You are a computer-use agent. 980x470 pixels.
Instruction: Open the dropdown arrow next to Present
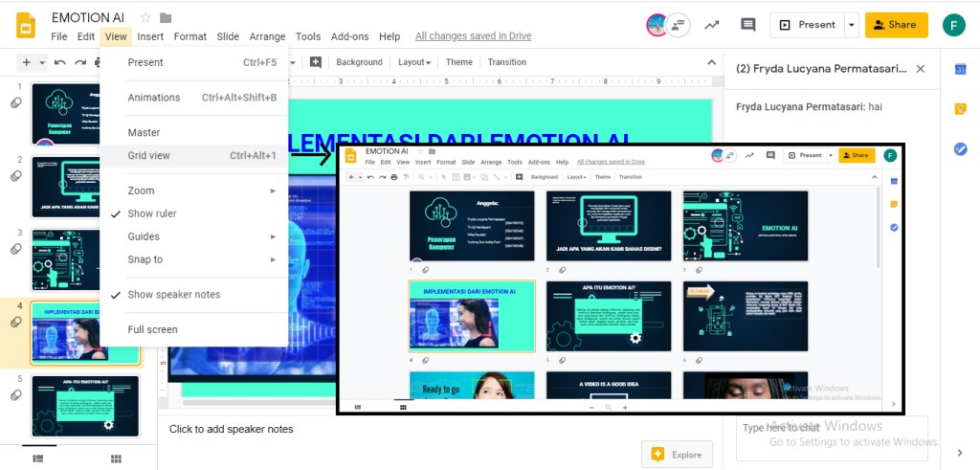[852, 25]
